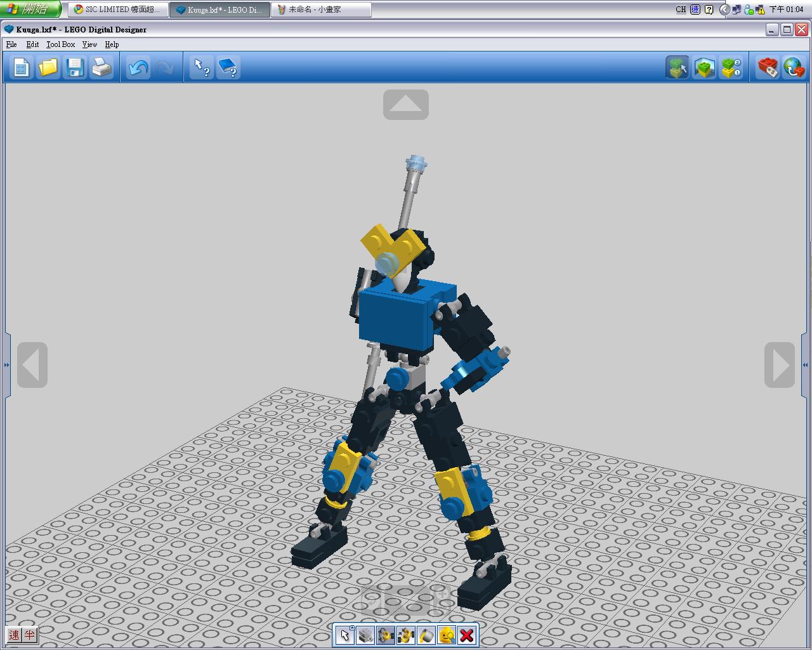Open the Help menu
Viewport: 812px width, 650px height.
[112, 44]
